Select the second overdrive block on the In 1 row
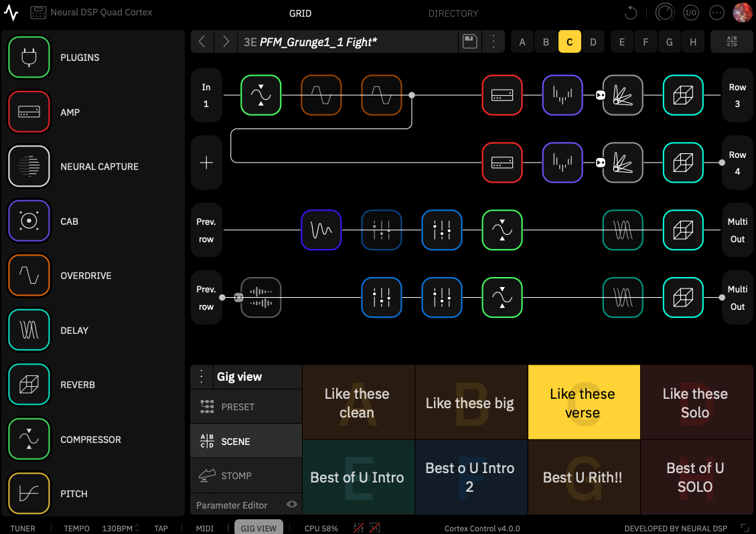The image size is (756, 534). click(382, 95)
